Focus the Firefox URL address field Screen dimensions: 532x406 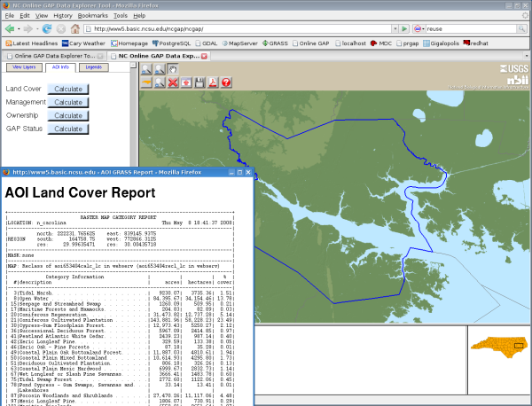coord(239,29)
